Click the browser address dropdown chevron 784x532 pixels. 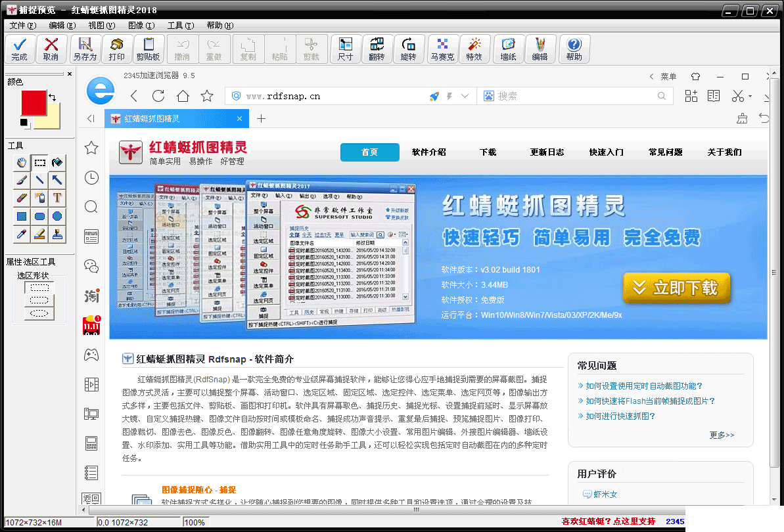coord(465,96)
